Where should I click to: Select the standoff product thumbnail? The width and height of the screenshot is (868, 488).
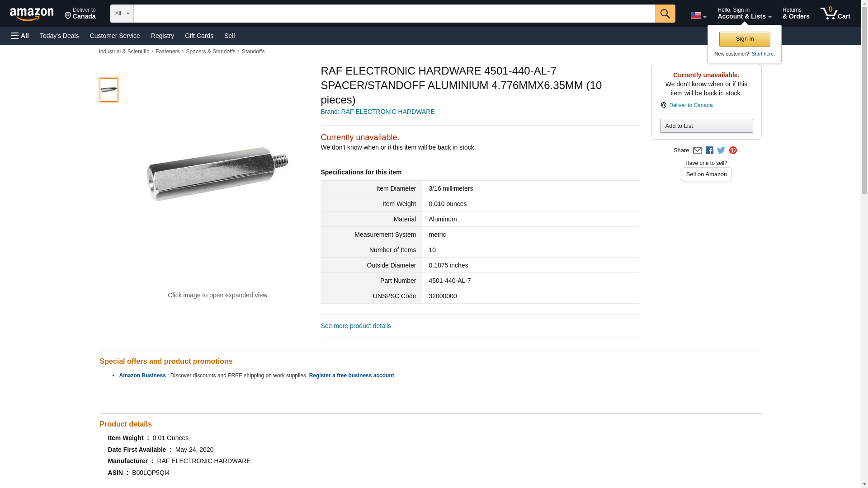tap(109, 89)
